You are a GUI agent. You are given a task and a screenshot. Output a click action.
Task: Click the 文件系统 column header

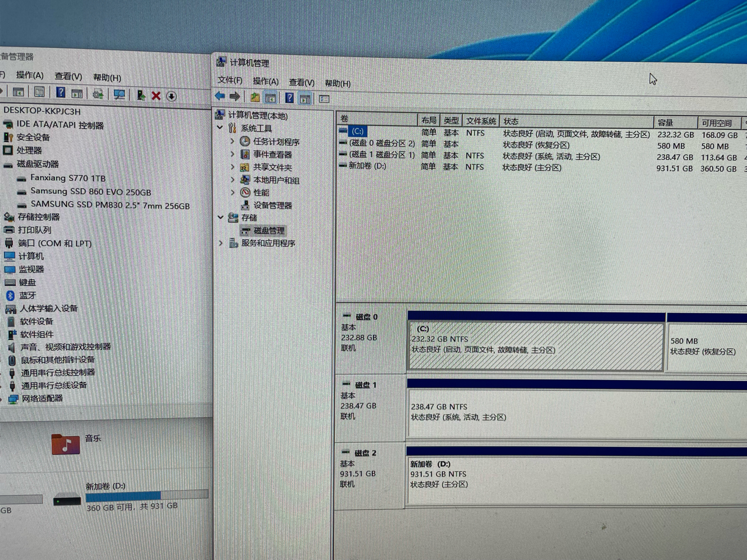click(x=480, y=121)
